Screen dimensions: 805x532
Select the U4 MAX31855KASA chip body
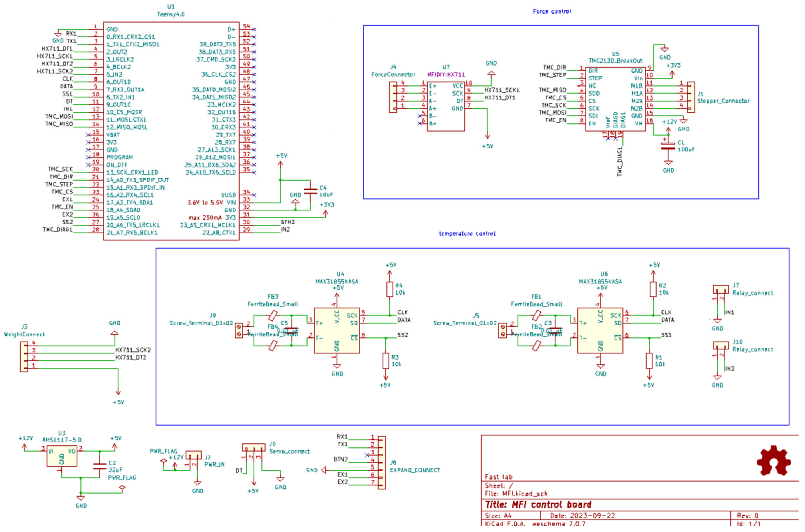(x=337, y=330)
